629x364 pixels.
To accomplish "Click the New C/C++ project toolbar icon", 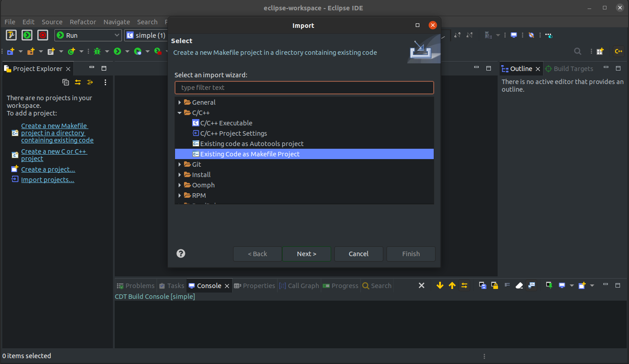I will click(10, 52).
